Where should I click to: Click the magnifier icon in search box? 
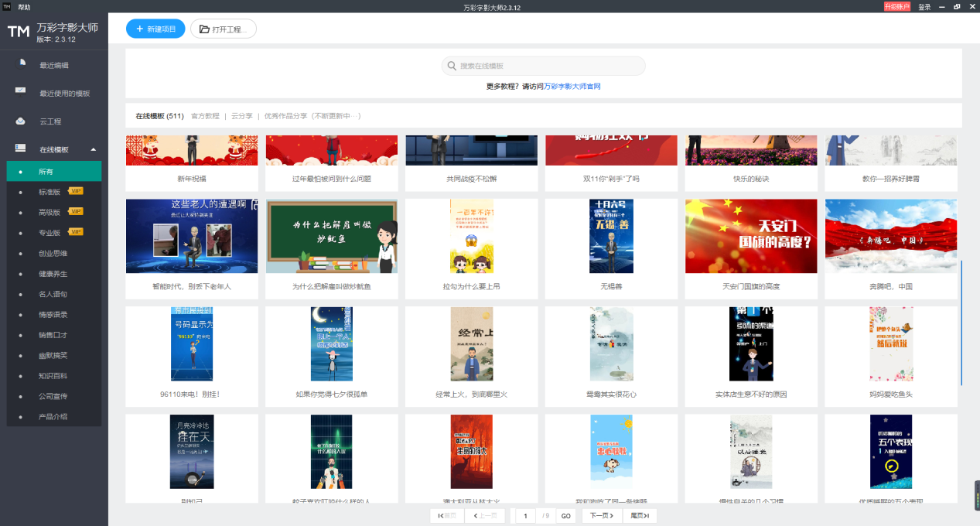coord(451,66)
